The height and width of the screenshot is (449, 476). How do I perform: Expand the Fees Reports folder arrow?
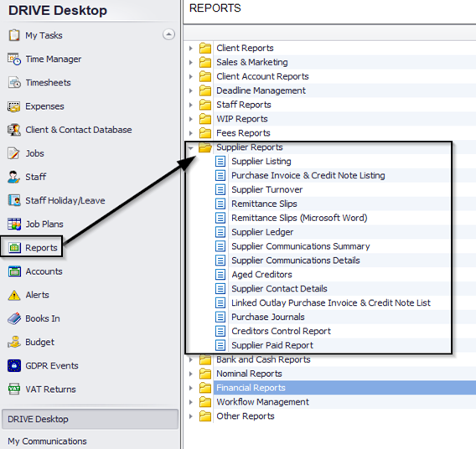[x=190, y=133]
